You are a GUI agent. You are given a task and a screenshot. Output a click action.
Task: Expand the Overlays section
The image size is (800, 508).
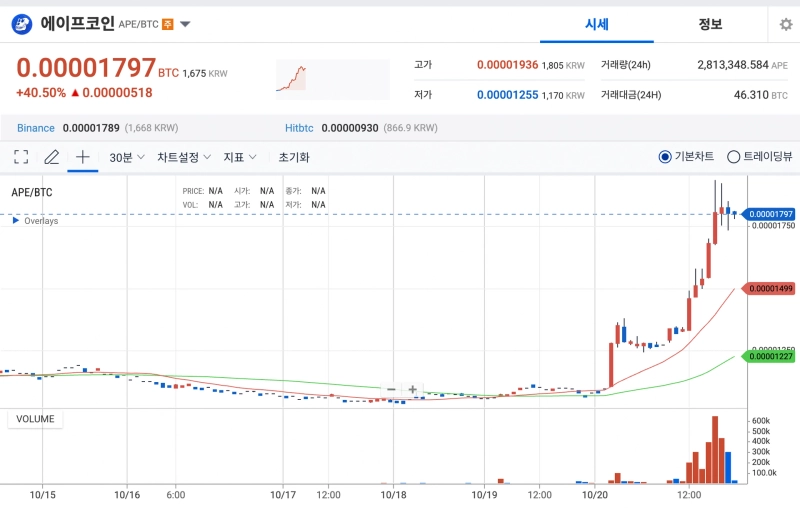pyautogui.click(x=35, y=220)
